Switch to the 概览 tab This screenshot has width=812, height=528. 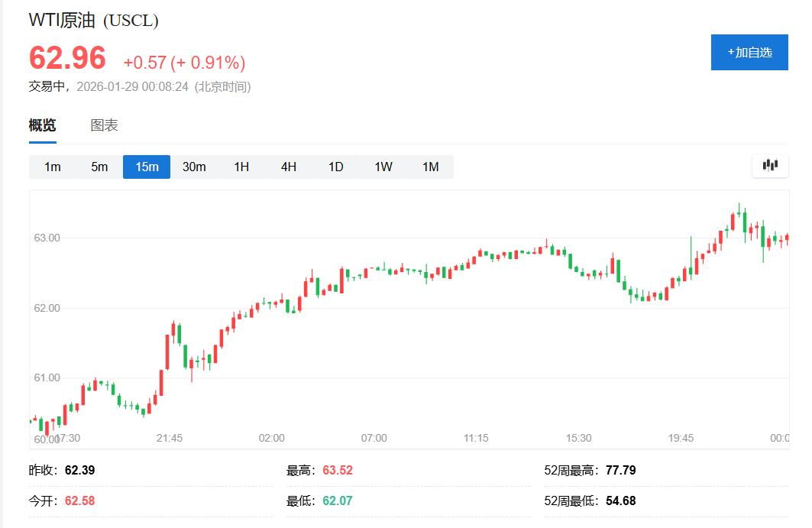coord(42,125)
